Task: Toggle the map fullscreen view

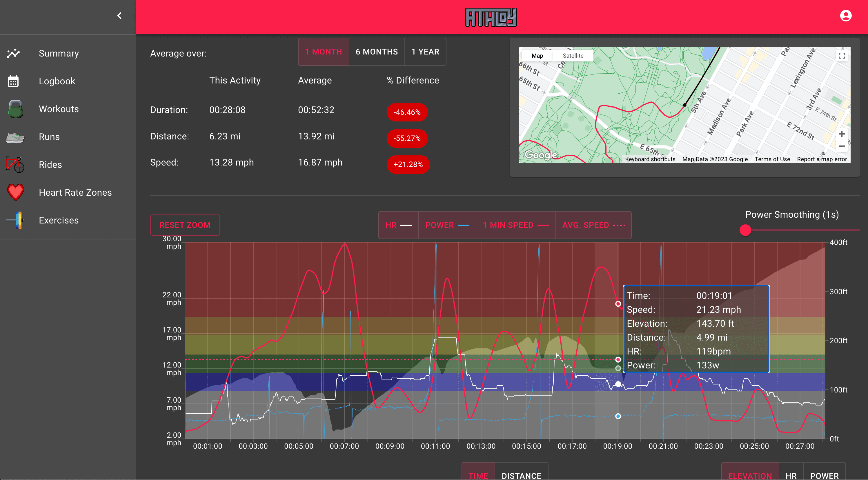Action: click(841, 56)
